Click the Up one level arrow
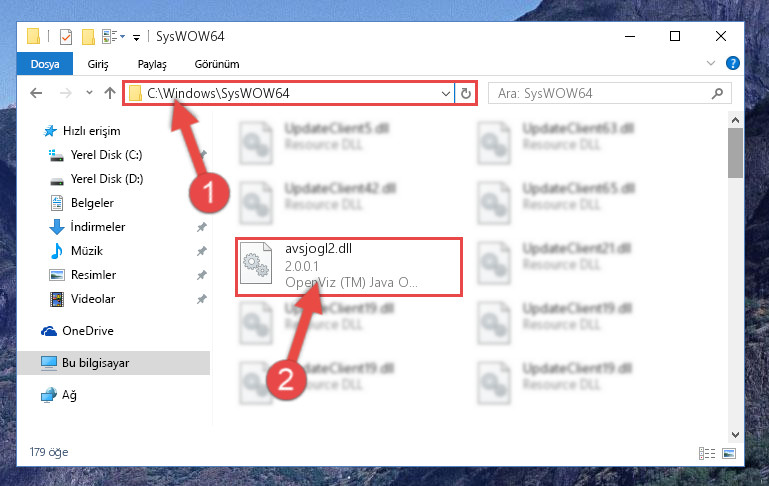Screen dimensions: 769x486 (x=110, y=93)
